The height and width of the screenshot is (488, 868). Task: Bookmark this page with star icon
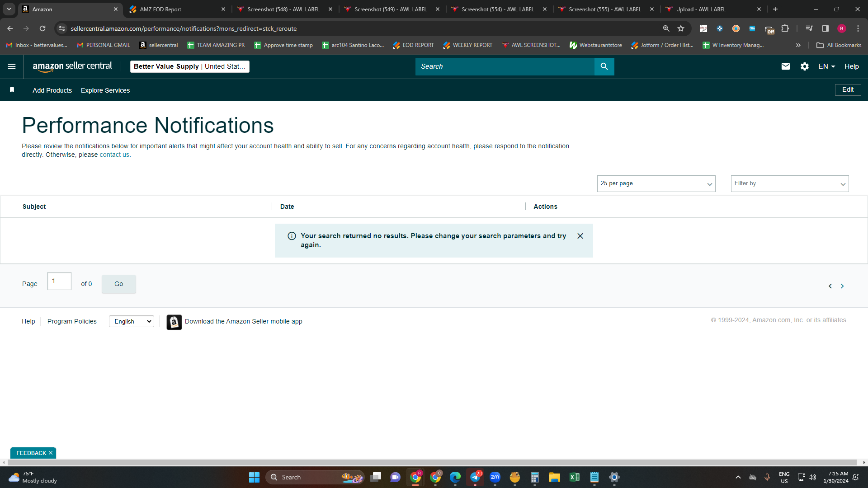click(681, 28)
